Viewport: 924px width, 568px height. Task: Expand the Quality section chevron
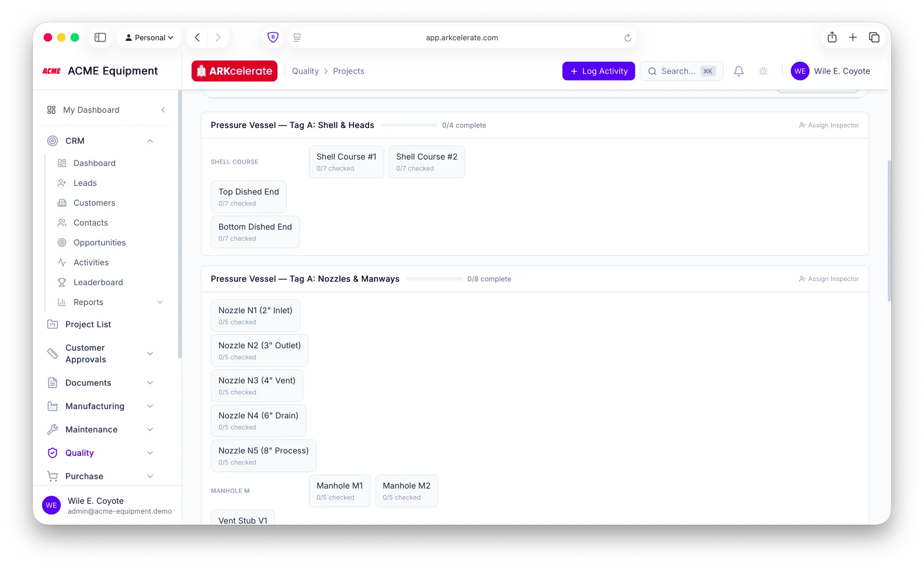(150, 453)
